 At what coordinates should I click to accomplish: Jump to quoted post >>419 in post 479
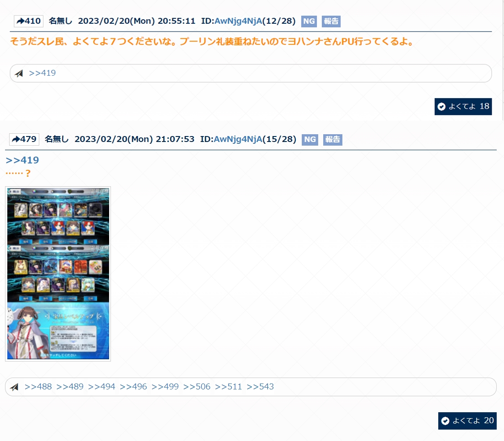pyautogui.click(x=22, y=160)
